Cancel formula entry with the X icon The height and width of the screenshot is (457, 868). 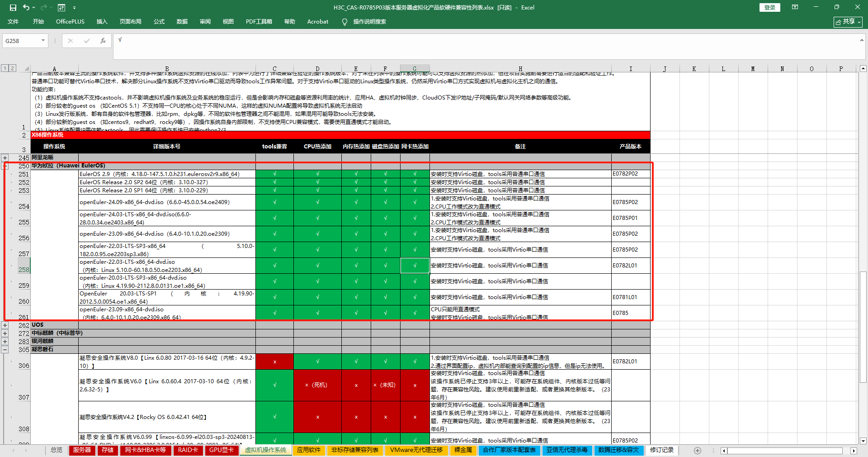coord(70,41)
